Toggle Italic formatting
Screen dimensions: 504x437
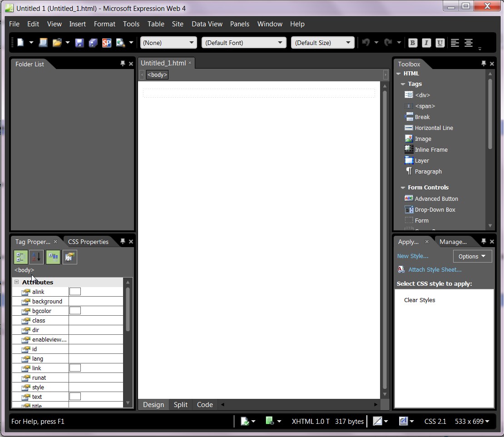[426, 42]
